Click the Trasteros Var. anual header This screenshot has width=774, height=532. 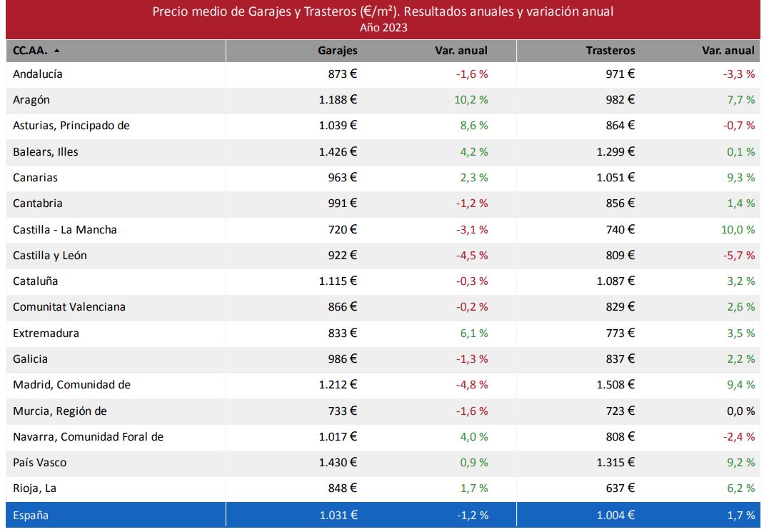[728, 51]
